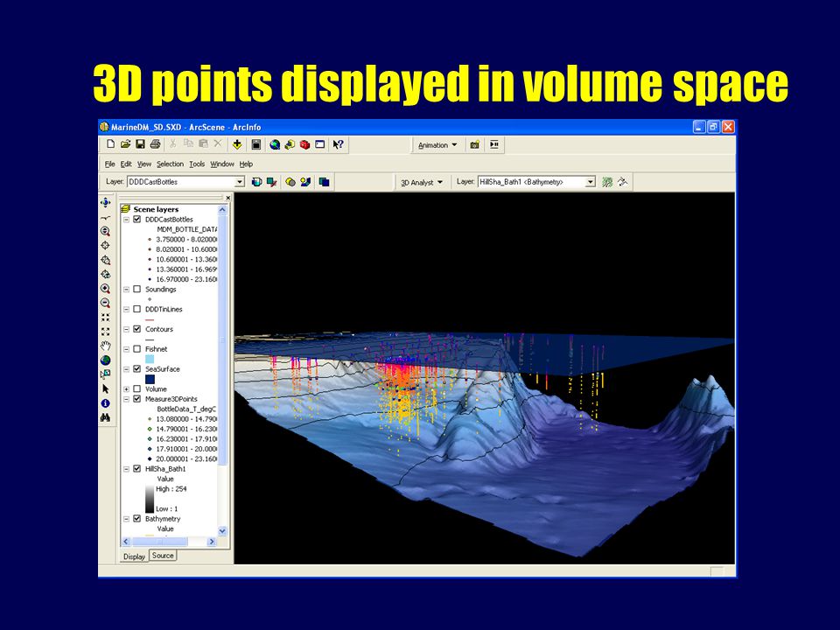The height and width of the screenshot is (630, 840).
Task: Click the table of contents down scroll arrow
Action: click(223, 531)
